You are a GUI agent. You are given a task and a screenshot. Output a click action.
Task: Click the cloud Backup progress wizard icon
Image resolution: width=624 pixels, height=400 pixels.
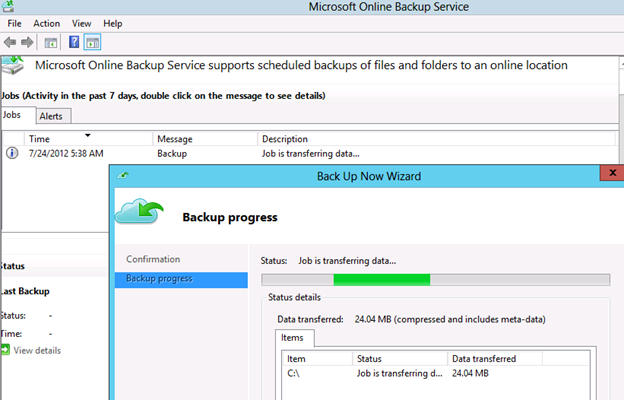(x=139, y=211)
